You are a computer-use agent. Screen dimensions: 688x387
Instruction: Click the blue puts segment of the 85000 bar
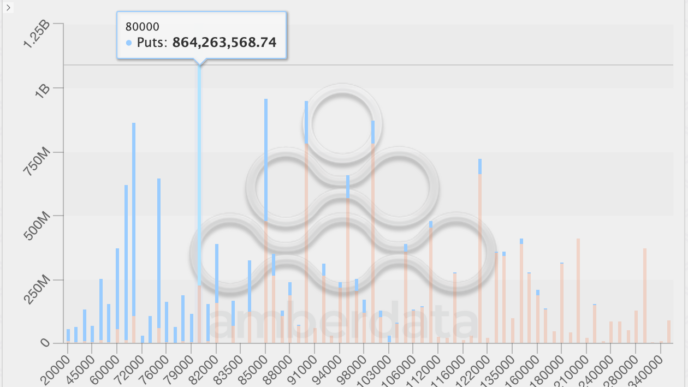pyautogui.click(x=266, y=160)
